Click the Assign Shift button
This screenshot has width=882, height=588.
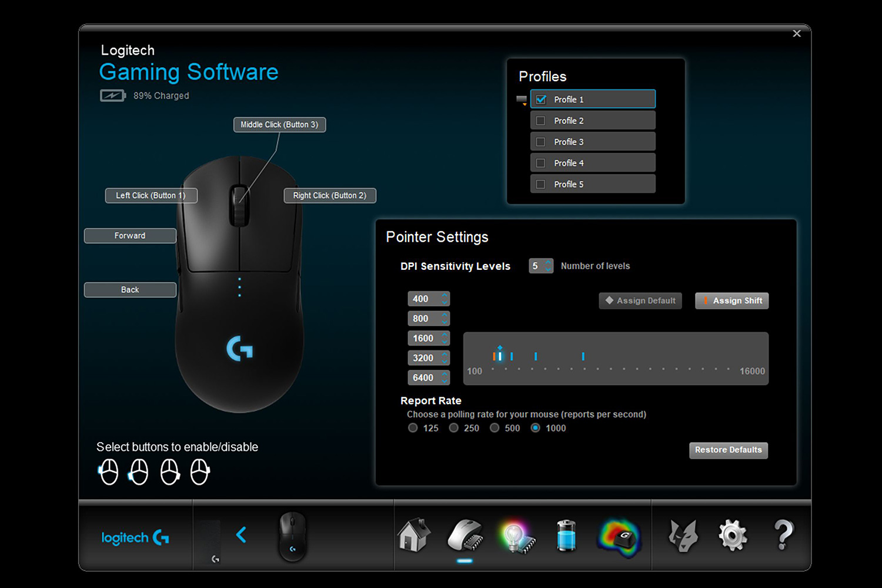pos(731,300)
